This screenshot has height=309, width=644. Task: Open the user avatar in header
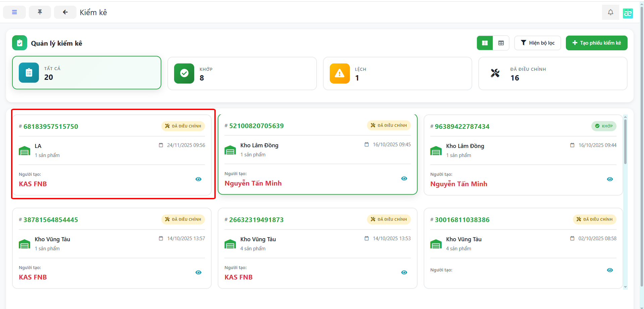[628, 13]
